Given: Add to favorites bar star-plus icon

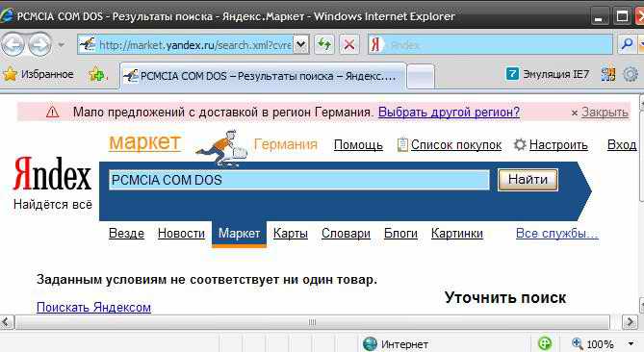Looking at the screenshot, I should pyautogui.click(x=97, y=74).
